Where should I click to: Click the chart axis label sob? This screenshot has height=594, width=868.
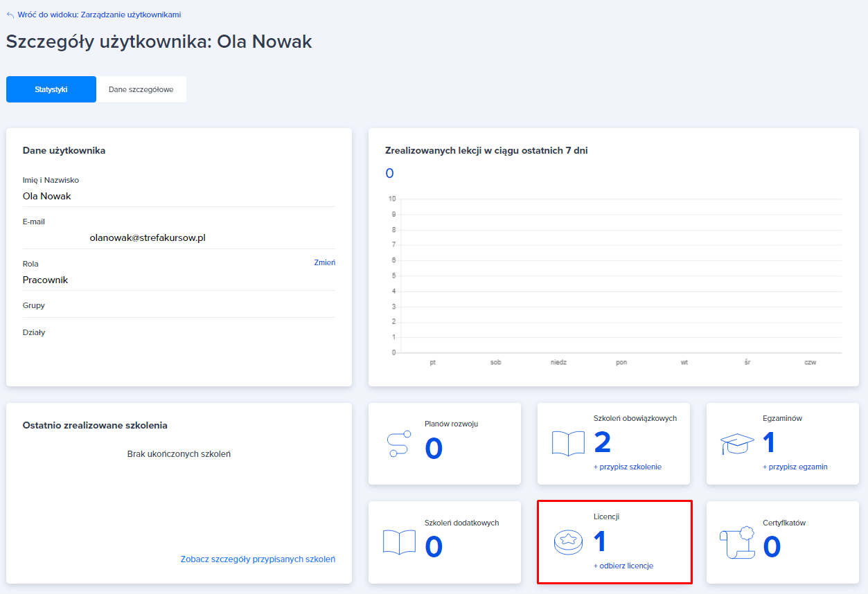(x=495, y=363)
